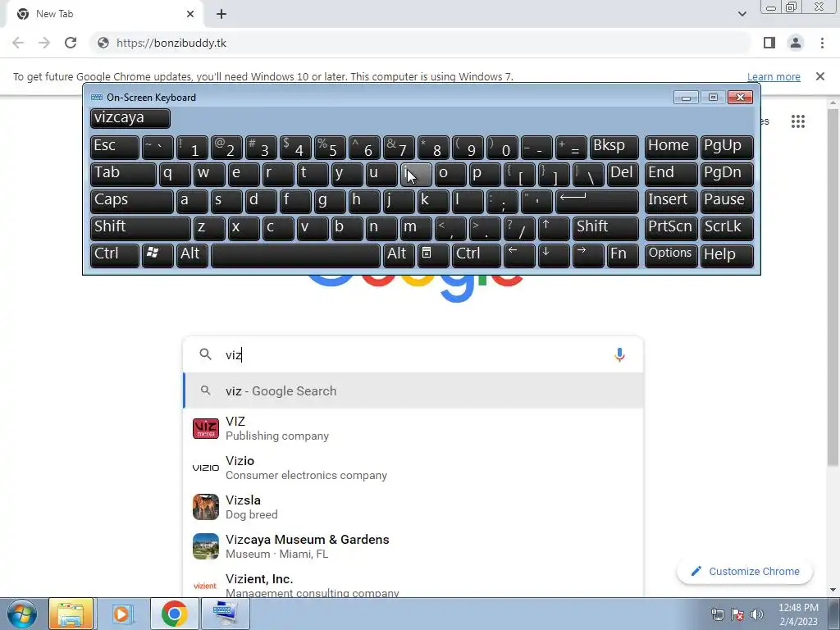
Task: Toggle the left Ctrl key
Action: pos(115,255)
